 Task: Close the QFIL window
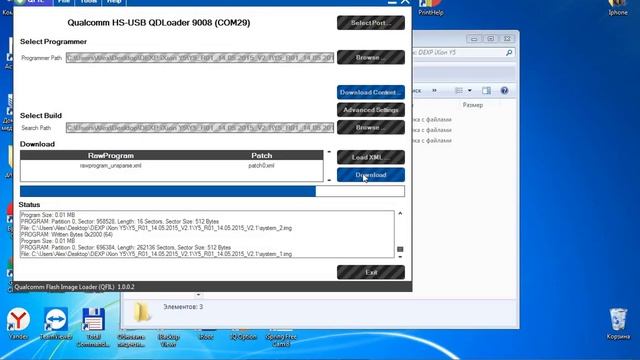click(405, 2)
